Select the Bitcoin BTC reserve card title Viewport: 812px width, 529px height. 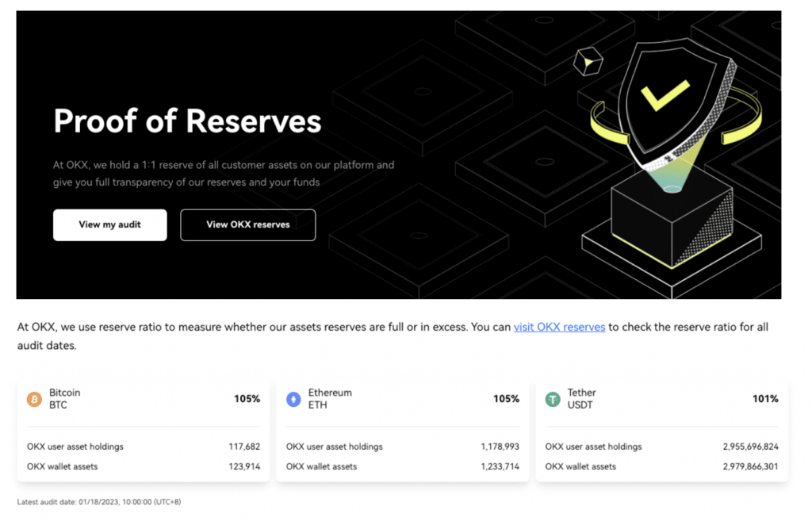65,399
